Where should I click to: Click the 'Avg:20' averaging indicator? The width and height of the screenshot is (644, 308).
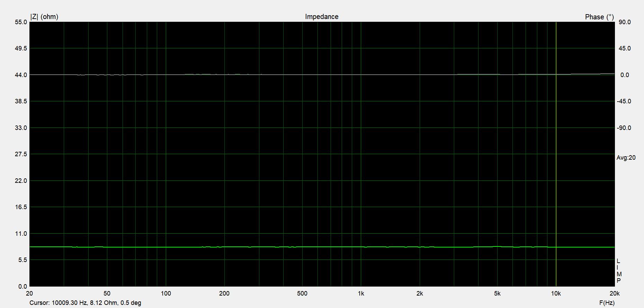point(626,158)
